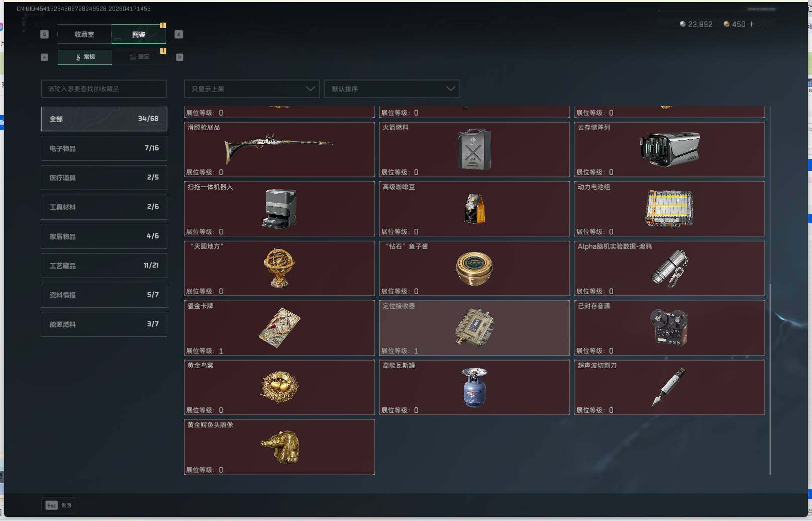The image size is (812, 521).
Task: Click the collection list vertical scrollbar
Action: [x=770, y=379]
